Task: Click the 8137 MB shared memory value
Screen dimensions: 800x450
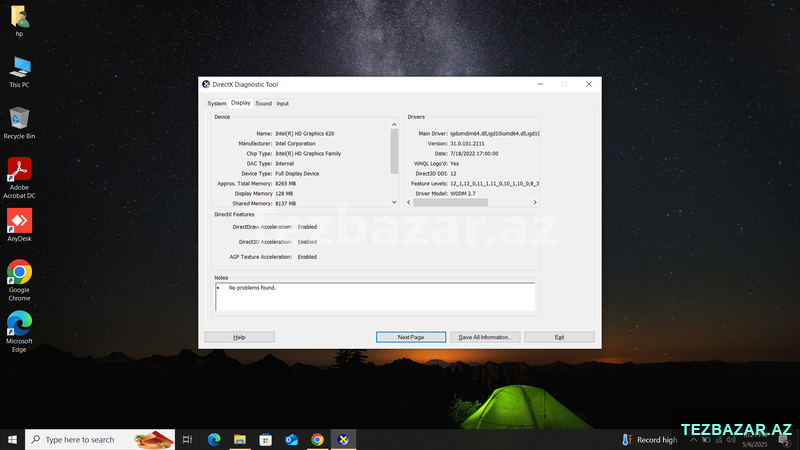Action: coord(285,204)
